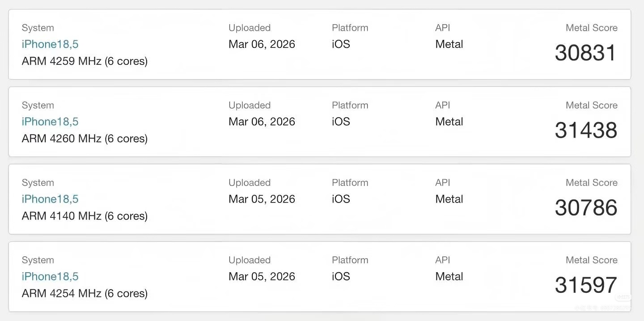644x321 pixels.
Task: Click the Metal Score value 31597
Action: coord(585,285)
